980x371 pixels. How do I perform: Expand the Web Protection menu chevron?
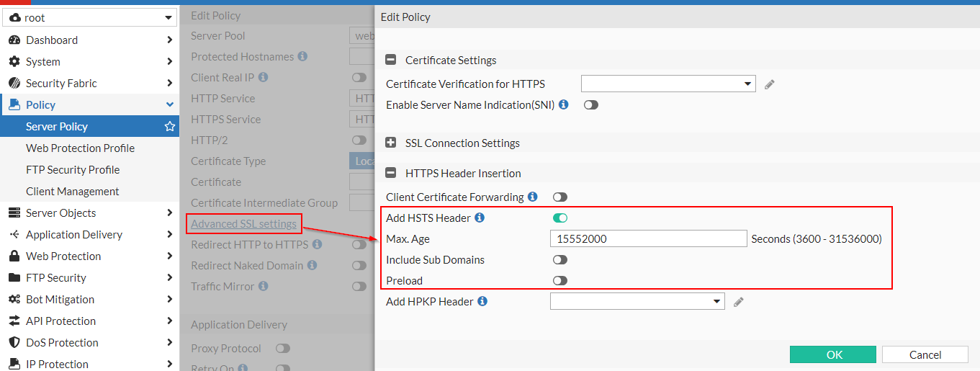(x=170, y=256)
